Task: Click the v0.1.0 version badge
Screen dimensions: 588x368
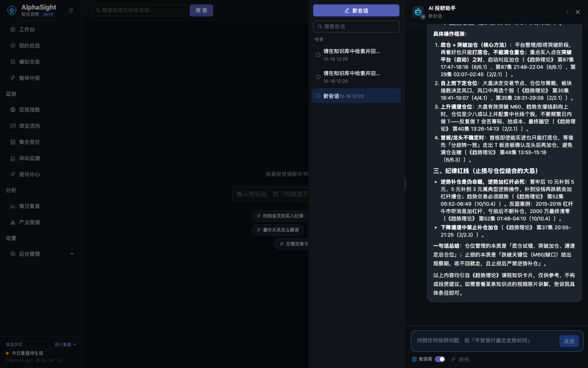Action: [x=48, y=14]
